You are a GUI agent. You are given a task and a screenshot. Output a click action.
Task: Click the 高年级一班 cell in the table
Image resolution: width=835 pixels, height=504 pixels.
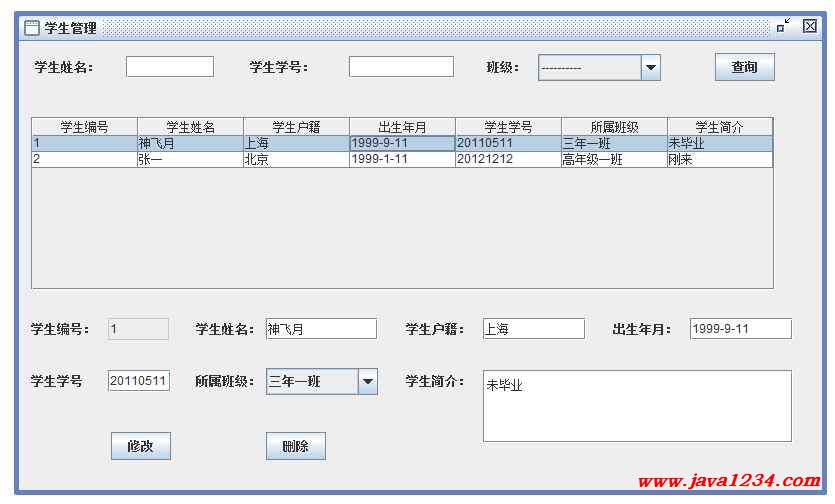coord(614,159)
